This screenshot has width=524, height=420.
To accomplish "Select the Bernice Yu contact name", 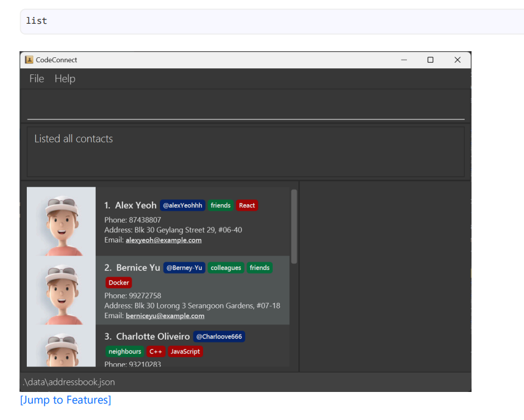I will pyautogui.click(x=138, y=268).
